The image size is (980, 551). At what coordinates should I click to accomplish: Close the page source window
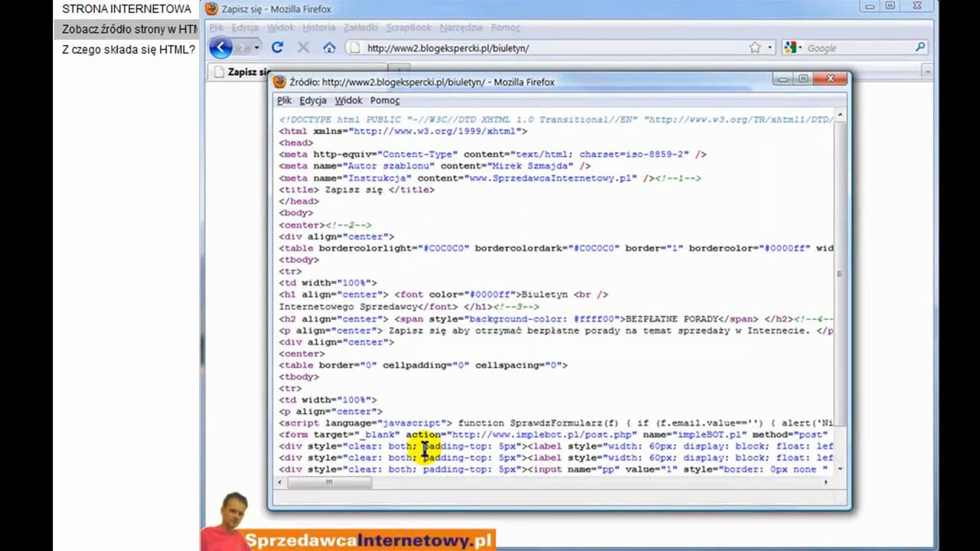tap(831, 79)
